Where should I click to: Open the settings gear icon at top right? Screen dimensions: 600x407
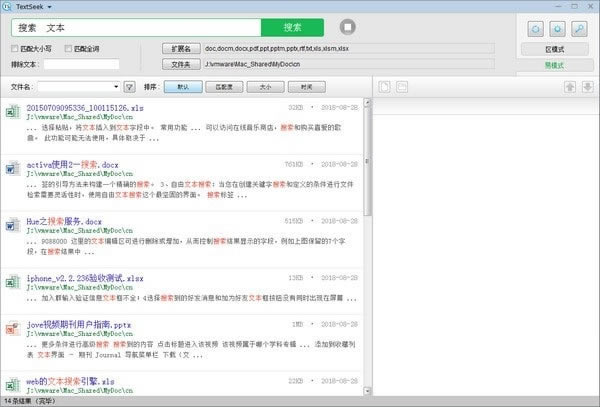pos(557,27)
